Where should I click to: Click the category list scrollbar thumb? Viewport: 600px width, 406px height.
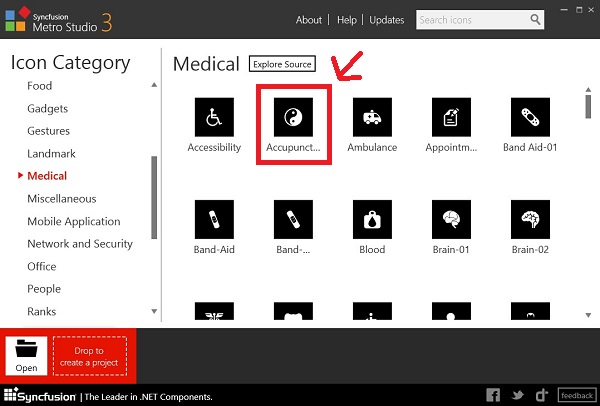[154, 197]
